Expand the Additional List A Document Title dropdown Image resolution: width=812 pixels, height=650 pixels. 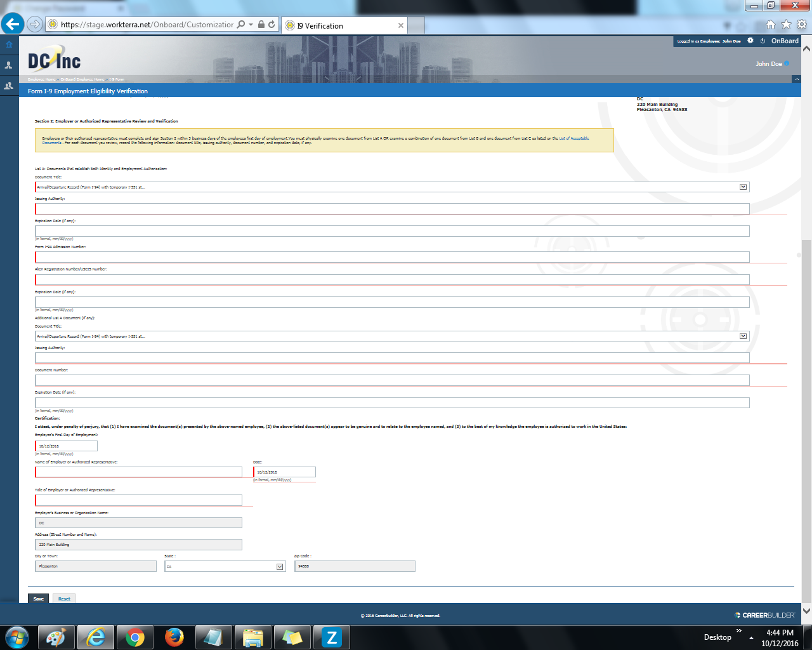coord(743,336)
